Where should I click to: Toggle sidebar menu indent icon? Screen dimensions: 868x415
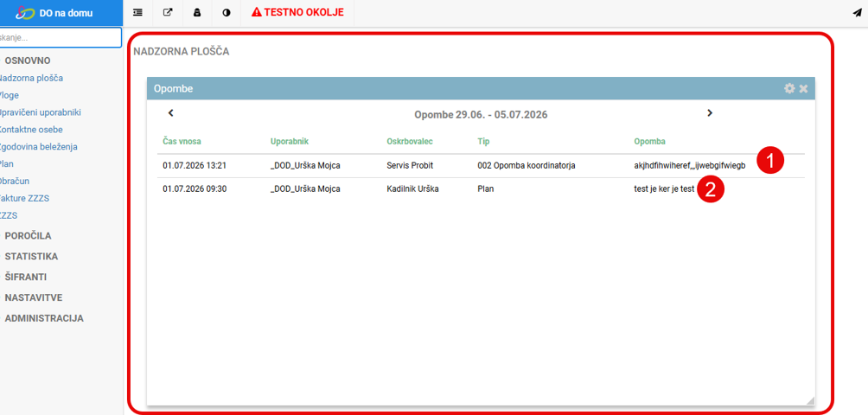(137, 13)
